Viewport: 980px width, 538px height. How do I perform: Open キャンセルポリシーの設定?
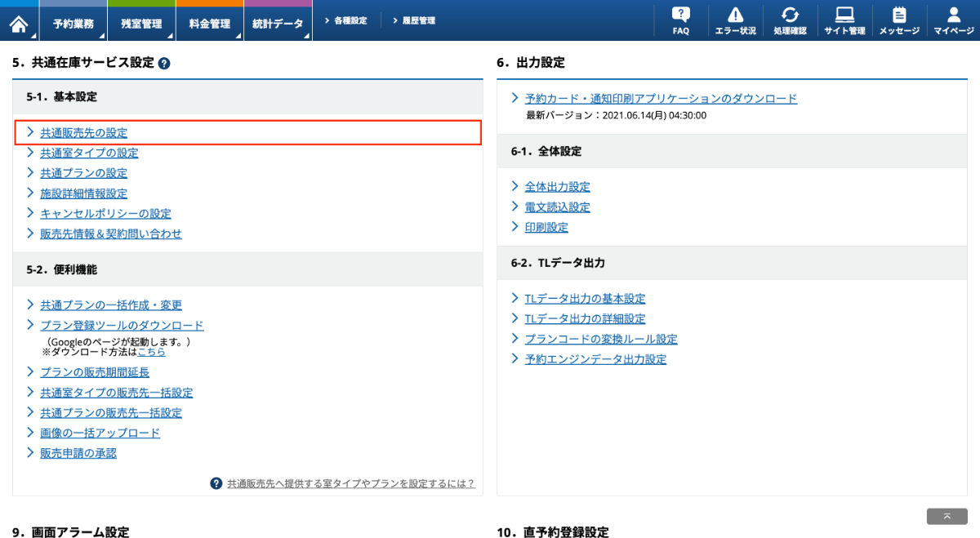[x=106, y=213]
